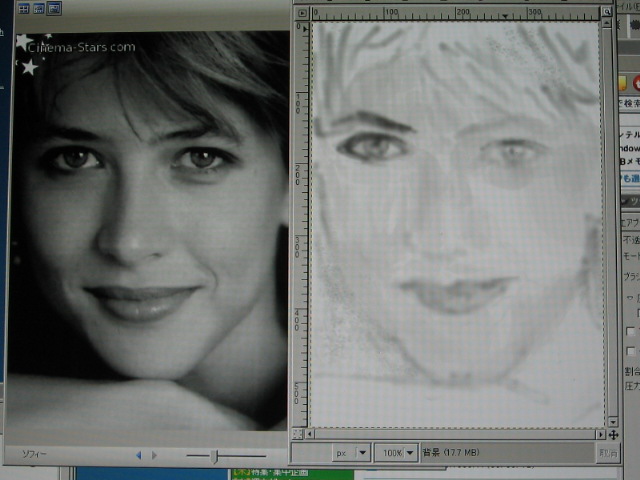Switch image viewer to thumbnail grid view
This screenshot has height=480, width=640.
[24, 8]
